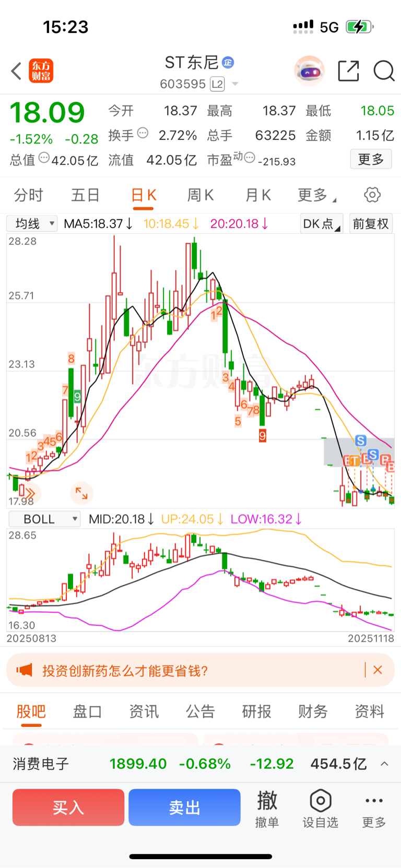
Task: Open the 投资创新药 promo banner
Action: pyautogui.click(x=200, y=670)
